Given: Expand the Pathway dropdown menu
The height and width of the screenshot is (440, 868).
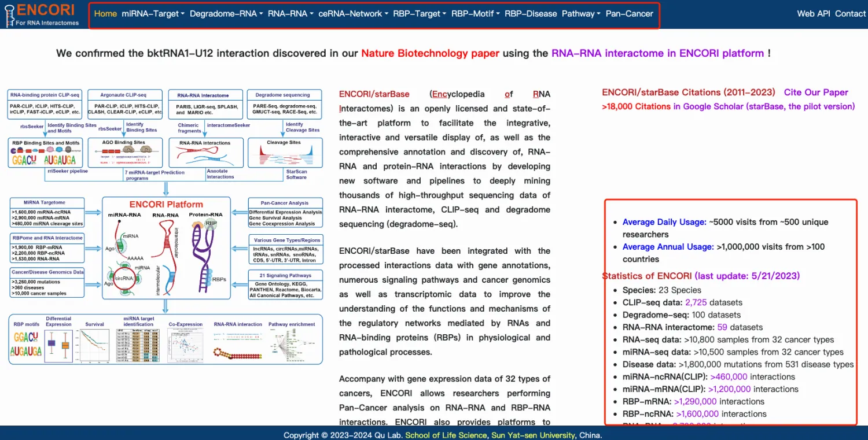Looking at the screenshot, I should (x=581, y=14).
